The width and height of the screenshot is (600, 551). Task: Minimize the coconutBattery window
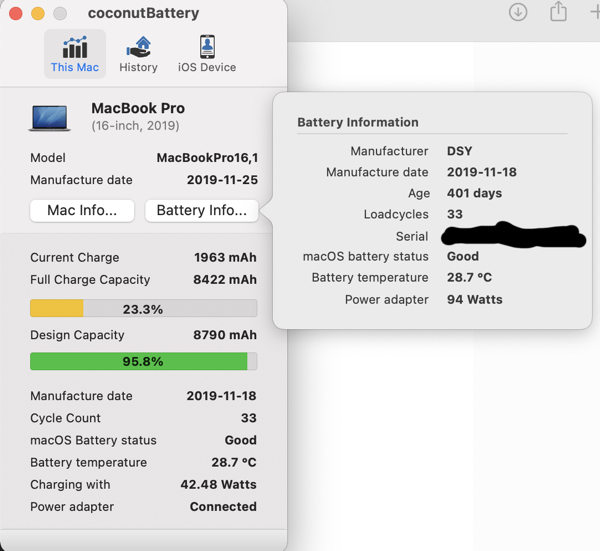(38, 14)
